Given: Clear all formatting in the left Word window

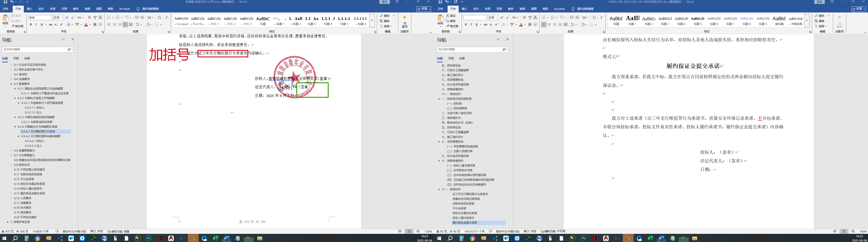Looking at the screenshot, I should pos(89,17).
